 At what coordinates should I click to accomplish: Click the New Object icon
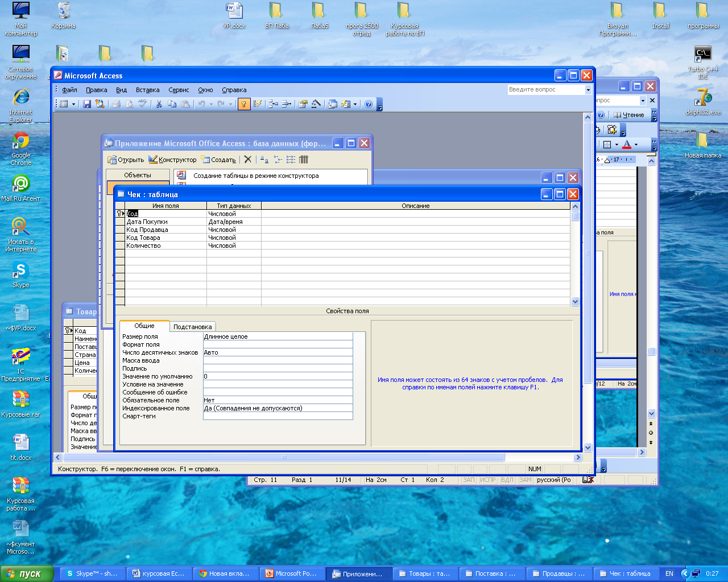(346, 104)
